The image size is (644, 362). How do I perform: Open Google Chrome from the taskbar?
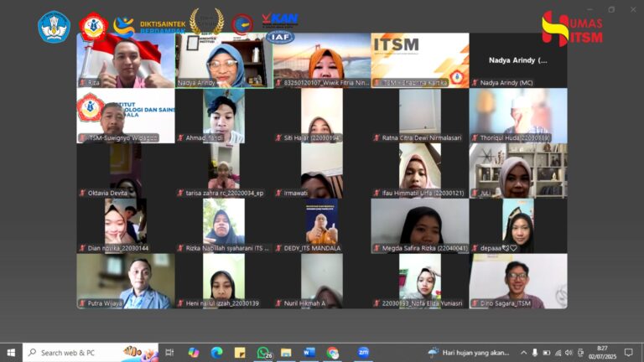332,353
